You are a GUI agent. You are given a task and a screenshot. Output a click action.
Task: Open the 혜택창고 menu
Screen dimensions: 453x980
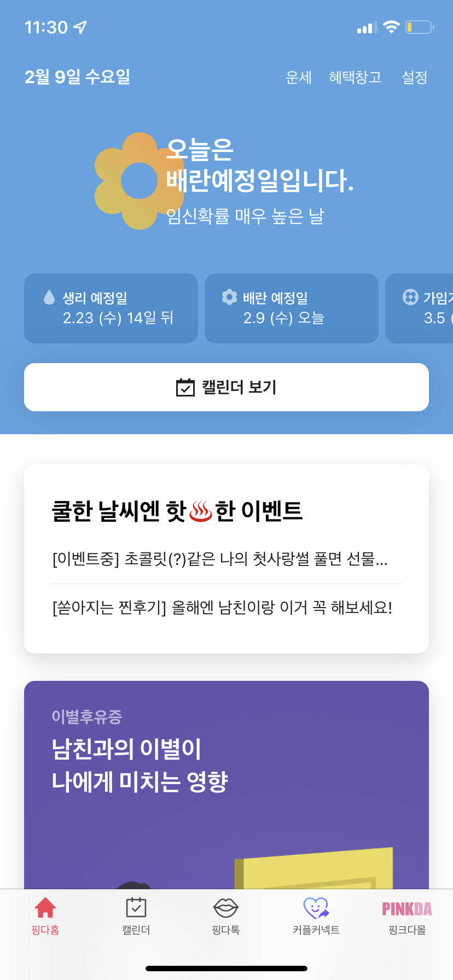355,78
